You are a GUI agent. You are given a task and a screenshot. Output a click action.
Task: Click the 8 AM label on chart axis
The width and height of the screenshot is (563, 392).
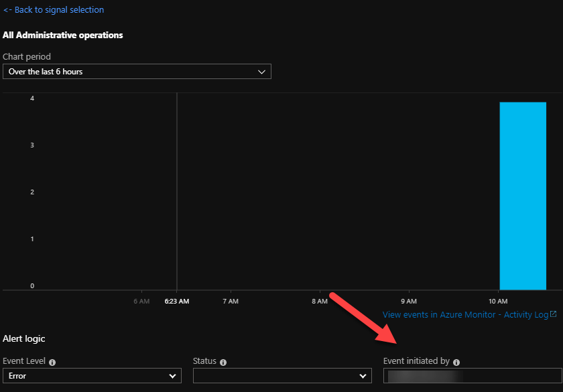(320, 302)
